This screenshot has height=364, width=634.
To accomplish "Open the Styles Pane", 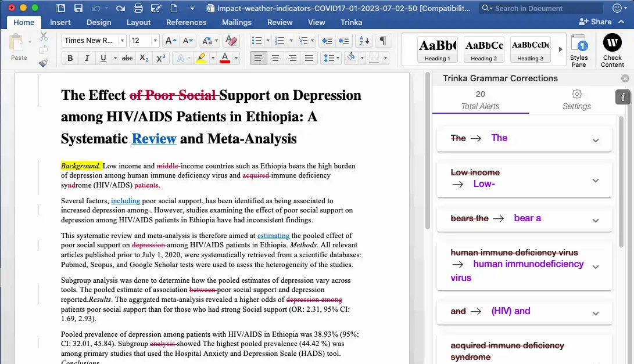I will point(579,51).
